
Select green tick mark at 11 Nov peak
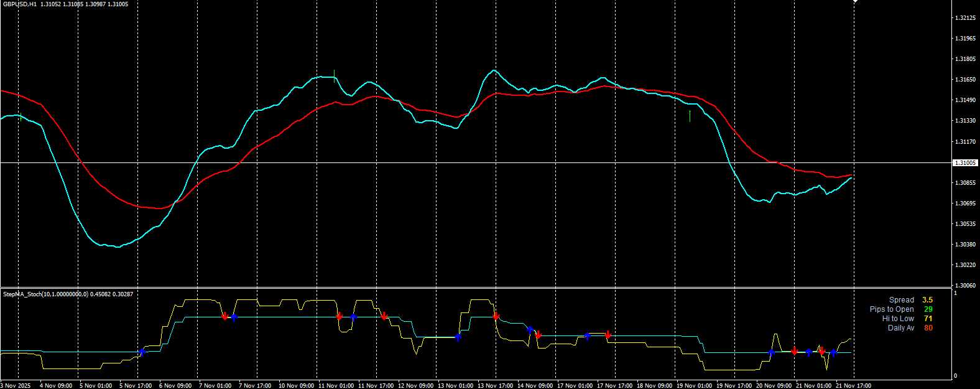coord(335,76)
